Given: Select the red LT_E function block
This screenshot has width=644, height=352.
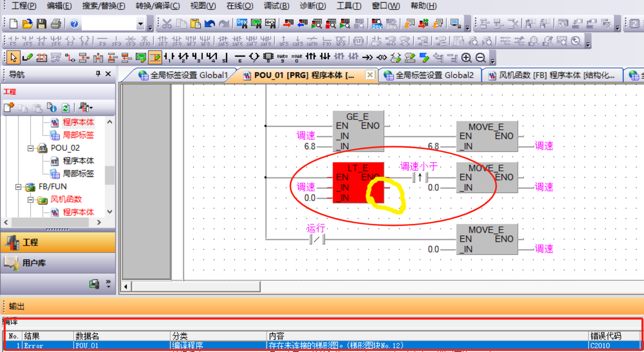Looking at the screenshot, I should 358,183.
